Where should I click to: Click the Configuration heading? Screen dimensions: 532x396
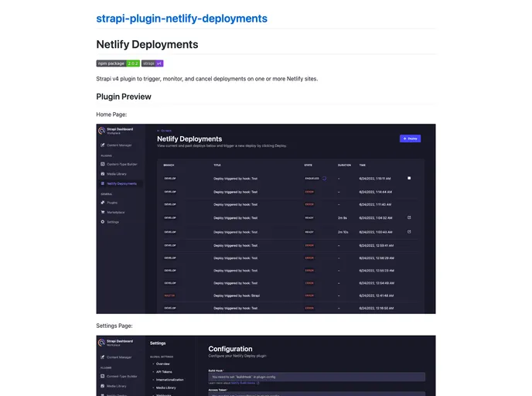tap(230, 349)
